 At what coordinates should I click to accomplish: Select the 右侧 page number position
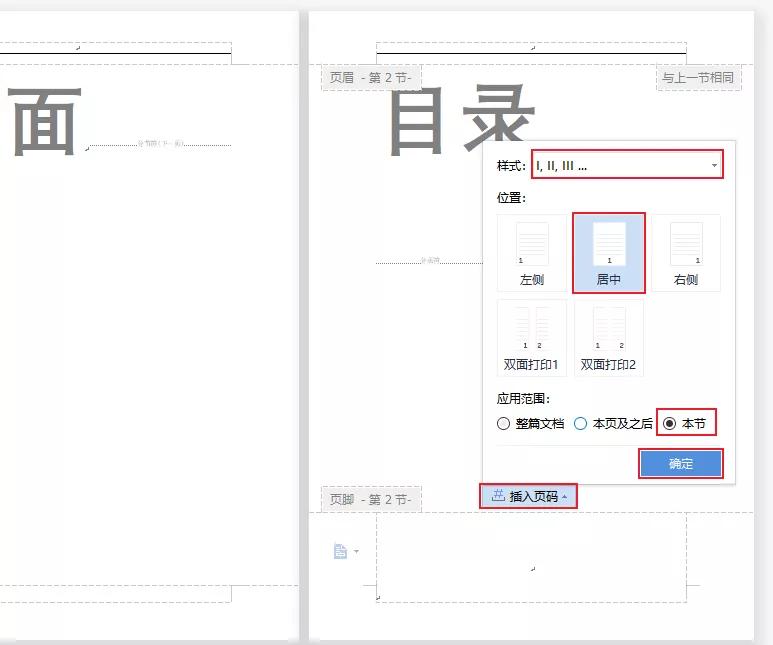(686, 253)
